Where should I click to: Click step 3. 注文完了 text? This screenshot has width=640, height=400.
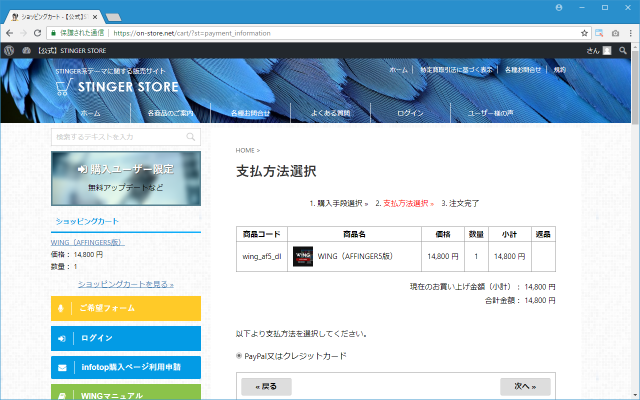tap(460, 203)
